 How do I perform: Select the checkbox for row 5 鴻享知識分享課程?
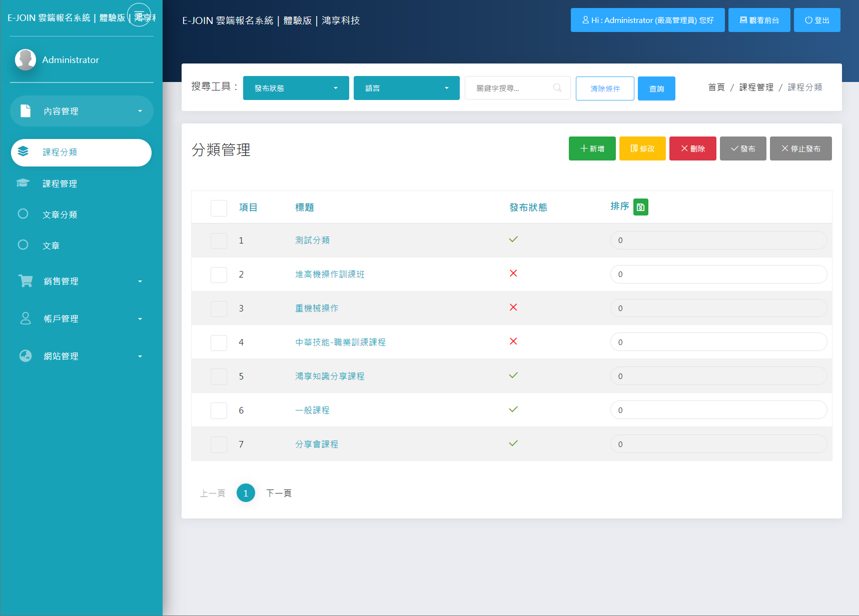coord(219,377)
